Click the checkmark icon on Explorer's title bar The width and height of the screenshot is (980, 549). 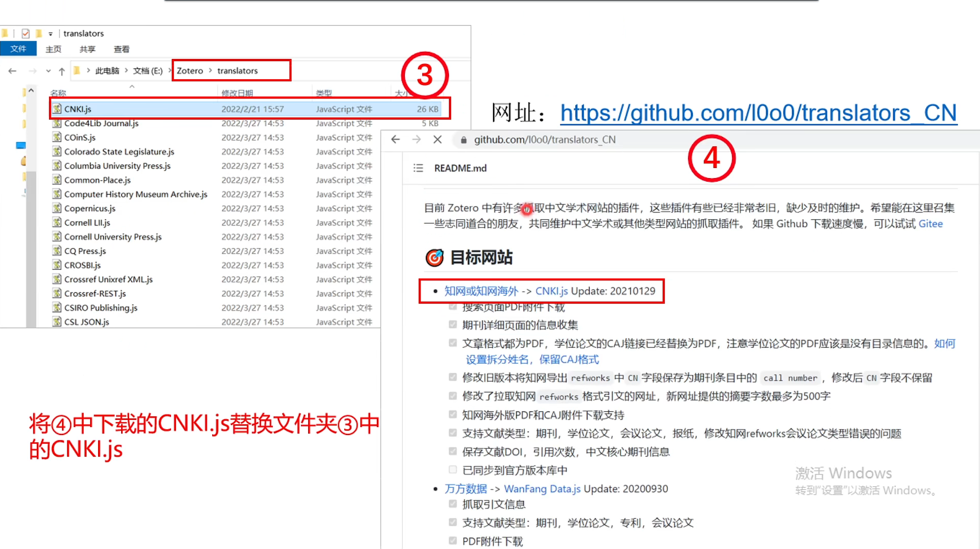(26, 33)
